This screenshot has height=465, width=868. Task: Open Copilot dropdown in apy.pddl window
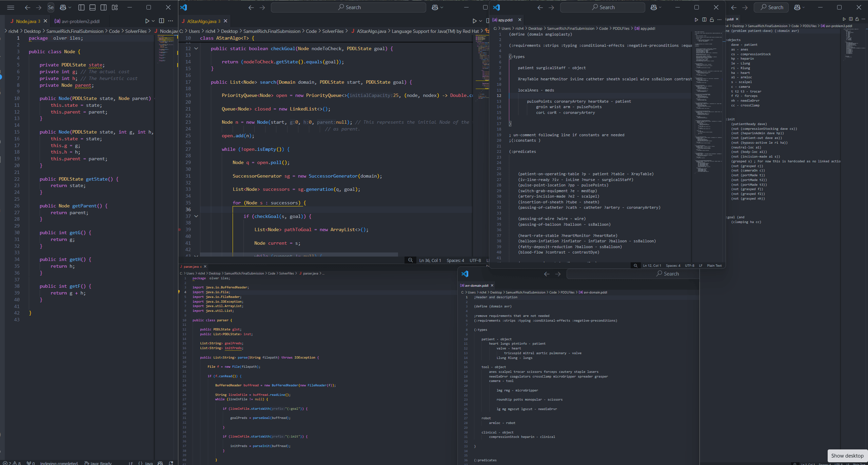tap(660, 7)
